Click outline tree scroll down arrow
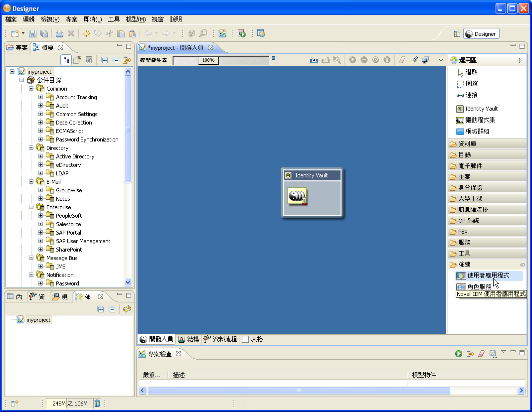532x412 pixels. click(128, 282)
